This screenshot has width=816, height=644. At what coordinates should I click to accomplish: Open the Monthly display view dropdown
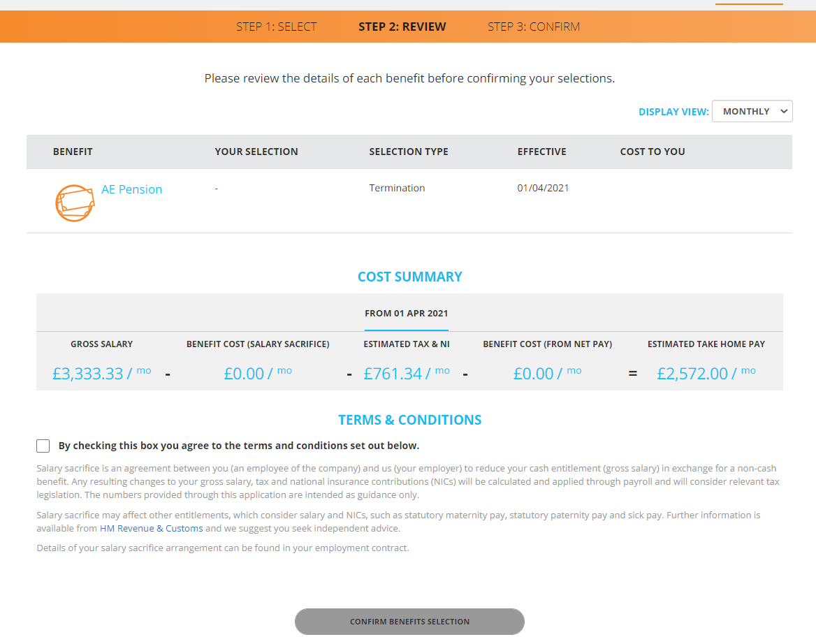pyautogui.click(x=752, y=111)
